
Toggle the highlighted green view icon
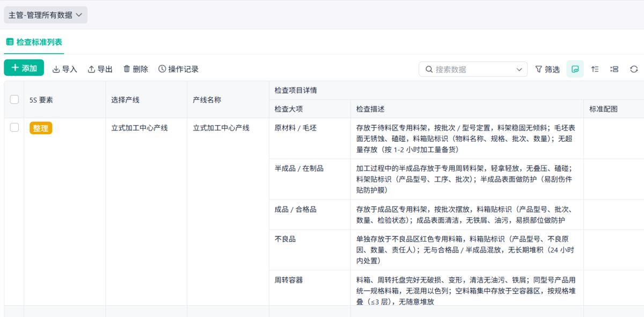[575, 69]
